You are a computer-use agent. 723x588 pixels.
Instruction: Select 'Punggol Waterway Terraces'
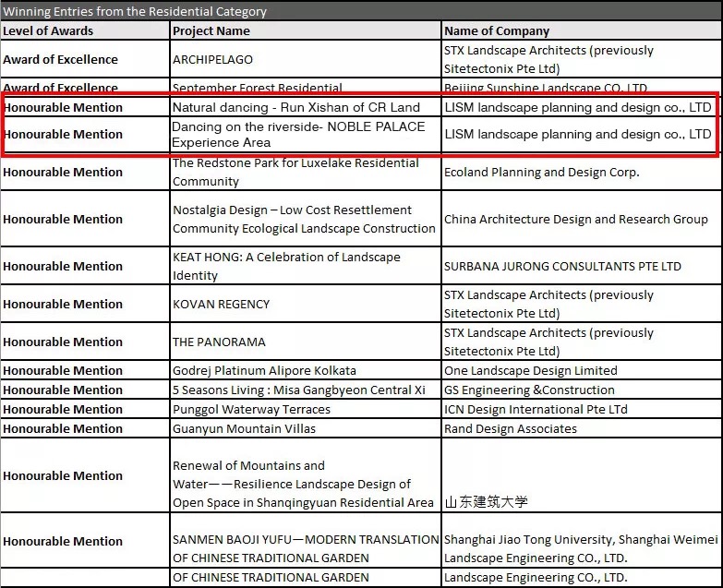pyautogui.click(x=251, y=409)
